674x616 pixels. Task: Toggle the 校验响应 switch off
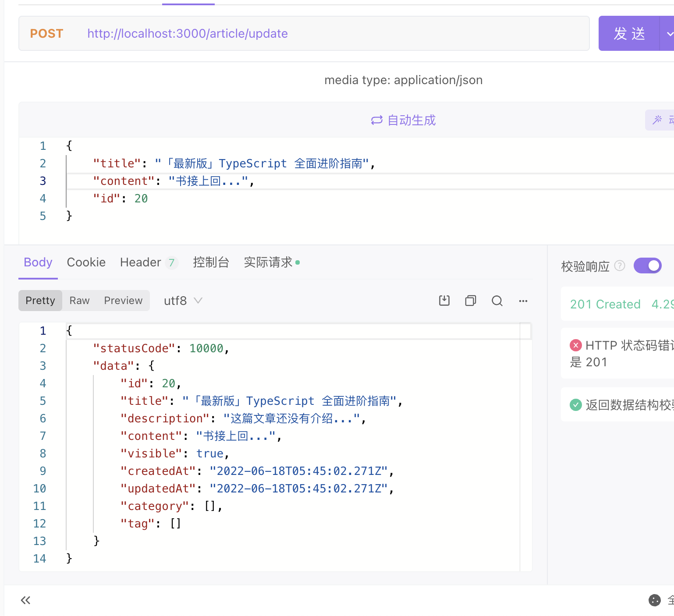[x=647, y=266]
